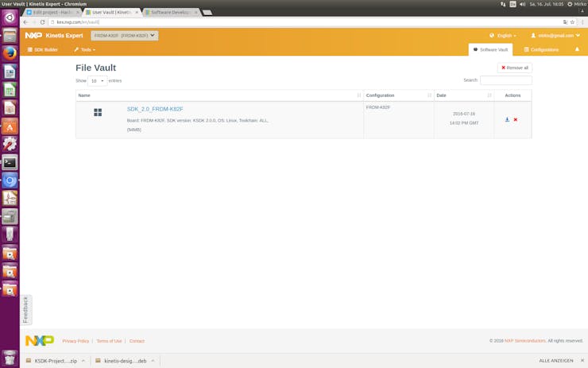588x368 pixels.
Task: Open the user account email dropdown
Action: [555, 36]
